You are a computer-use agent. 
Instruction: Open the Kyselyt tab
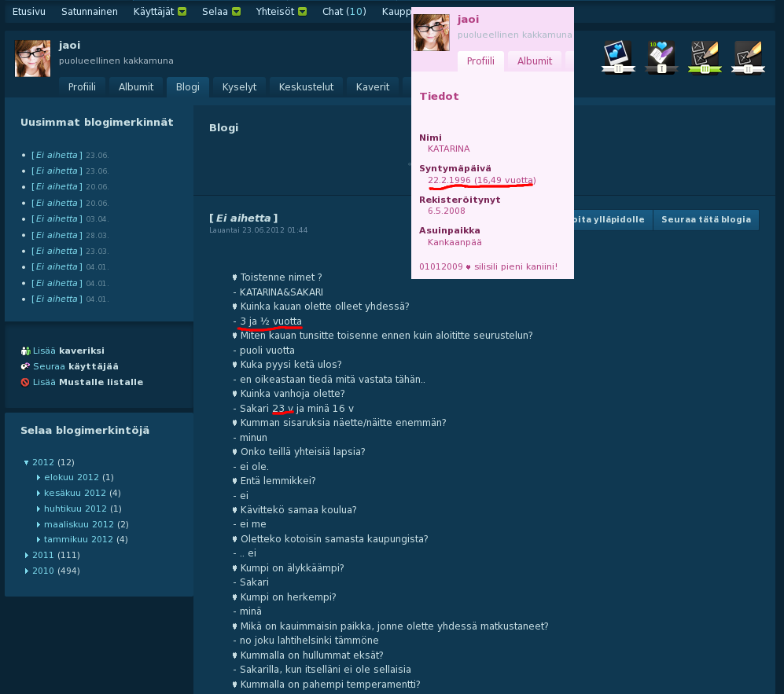pyautogui.click(x=240, y=87)
